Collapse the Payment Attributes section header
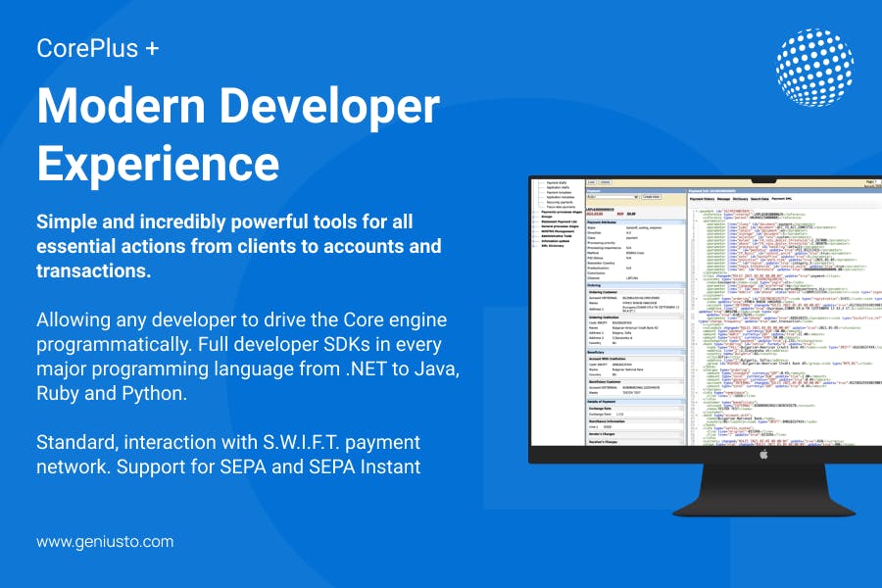Image resolution: width=882 pixels, height=588 pixels. (x=636, y=222)
